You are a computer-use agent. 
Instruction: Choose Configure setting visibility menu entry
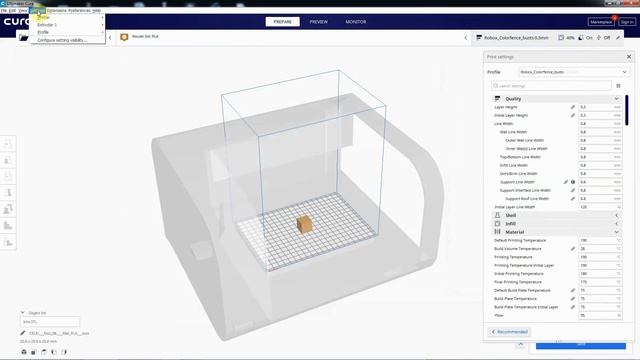tap(62, 40)
